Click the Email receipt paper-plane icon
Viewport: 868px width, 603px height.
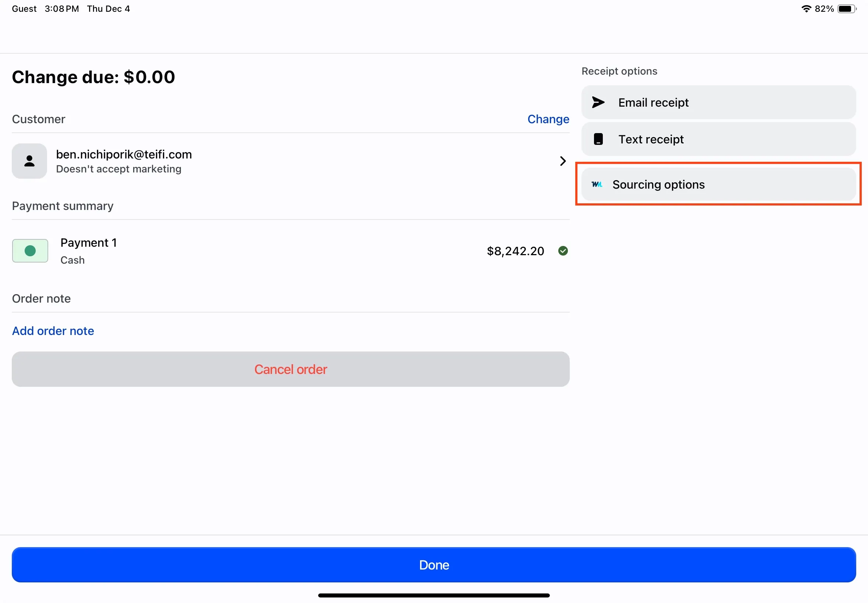pos(598,102)
